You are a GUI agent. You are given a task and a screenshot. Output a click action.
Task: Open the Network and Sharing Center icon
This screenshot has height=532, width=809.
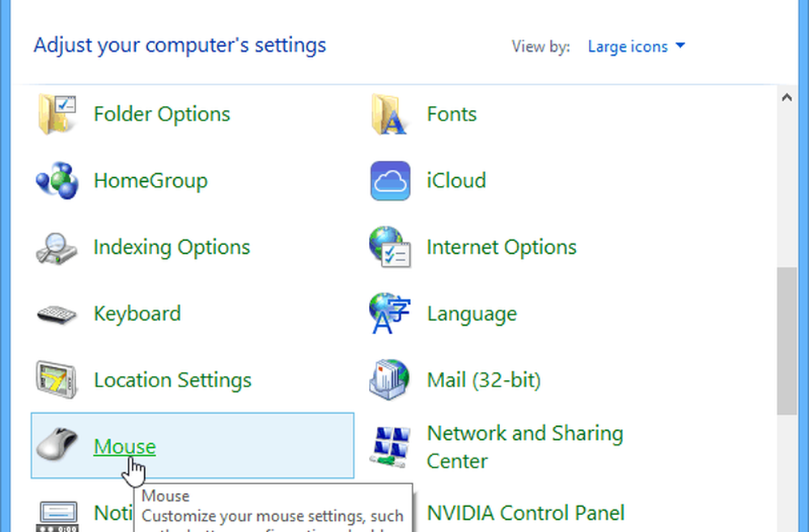click(390, 446)
